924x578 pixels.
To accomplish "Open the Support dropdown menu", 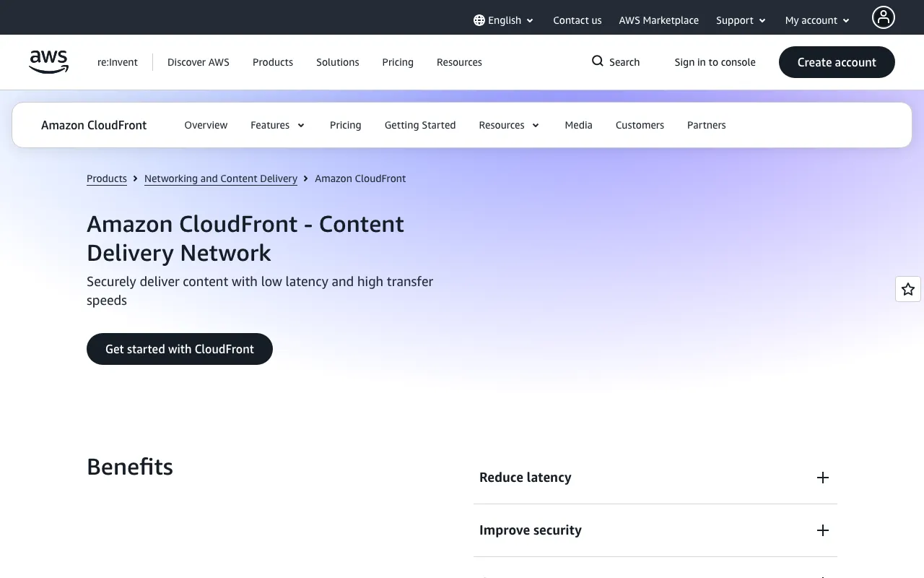I will point(741,20).
